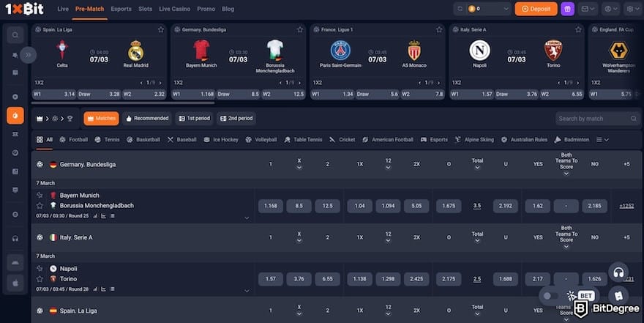Expand more sports list menu
This screenshot has height=323, width=644.
[602, 140]
